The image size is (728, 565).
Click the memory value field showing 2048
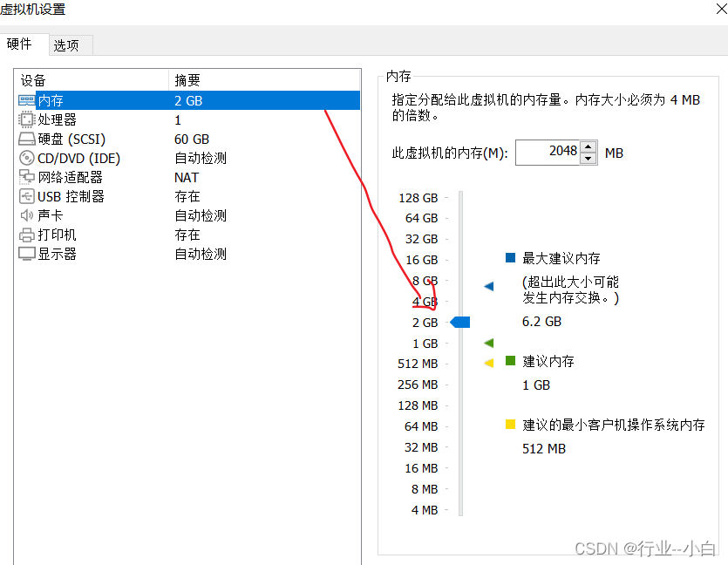(x=548, y=153)
